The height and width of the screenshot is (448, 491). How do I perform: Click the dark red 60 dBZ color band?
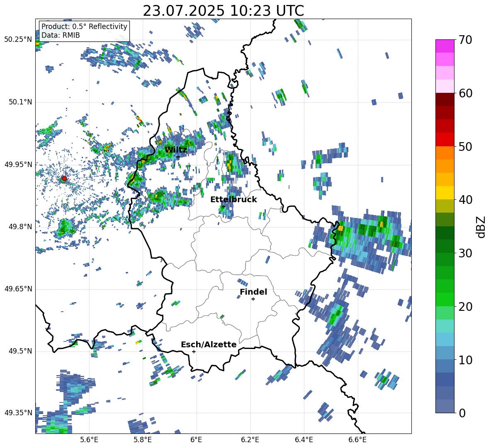pos(445,99)
